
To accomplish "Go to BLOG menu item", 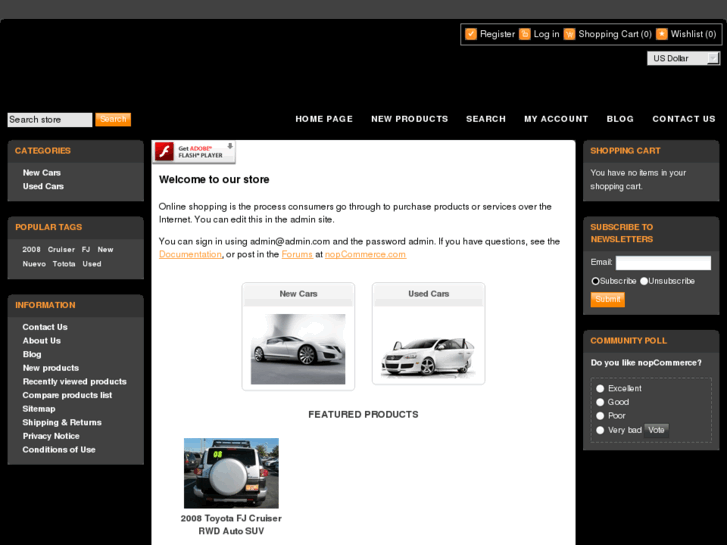I will (620, 119).
